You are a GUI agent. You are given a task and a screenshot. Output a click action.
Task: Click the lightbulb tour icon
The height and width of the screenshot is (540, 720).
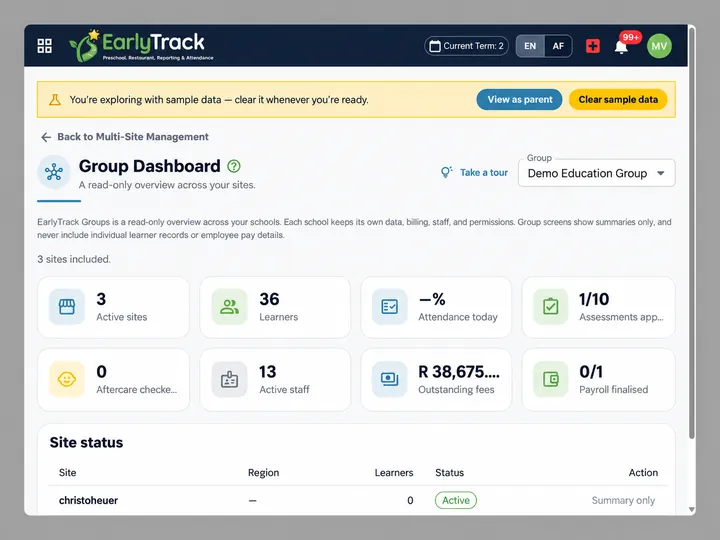click(446, 172)
